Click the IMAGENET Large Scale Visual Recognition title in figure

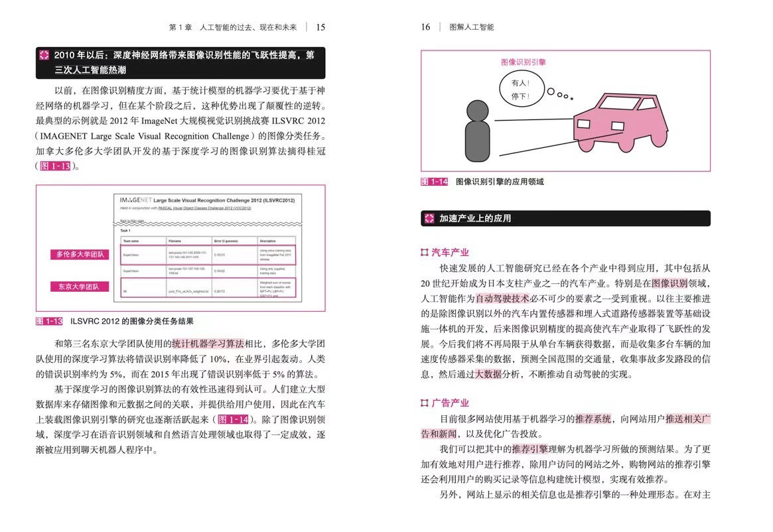coord(207,200)
